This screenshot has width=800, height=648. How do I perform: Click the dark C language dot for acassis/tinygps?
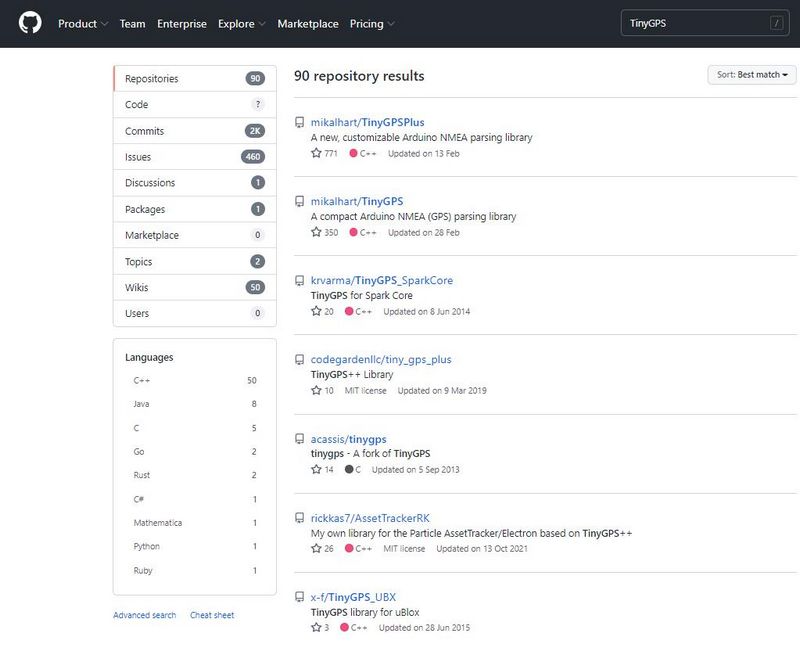(349, 469)
